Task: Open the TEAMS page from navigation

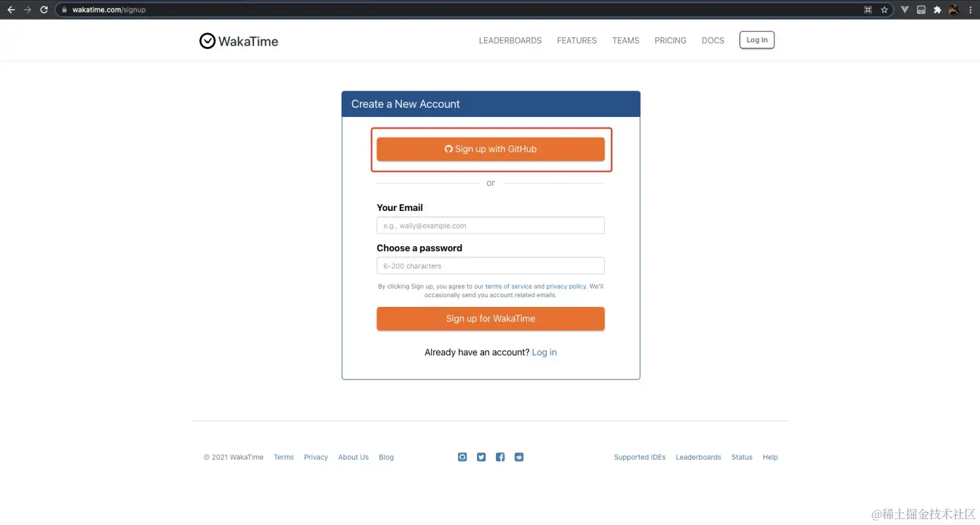Action: pos(625,40)
